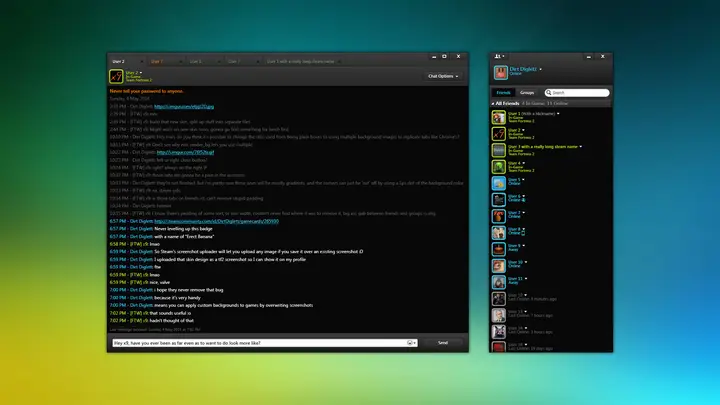Image resolution: width=720 pixels, height=405 pixels.
Task: Click the offline User 12 avatar
Action: 499,299
